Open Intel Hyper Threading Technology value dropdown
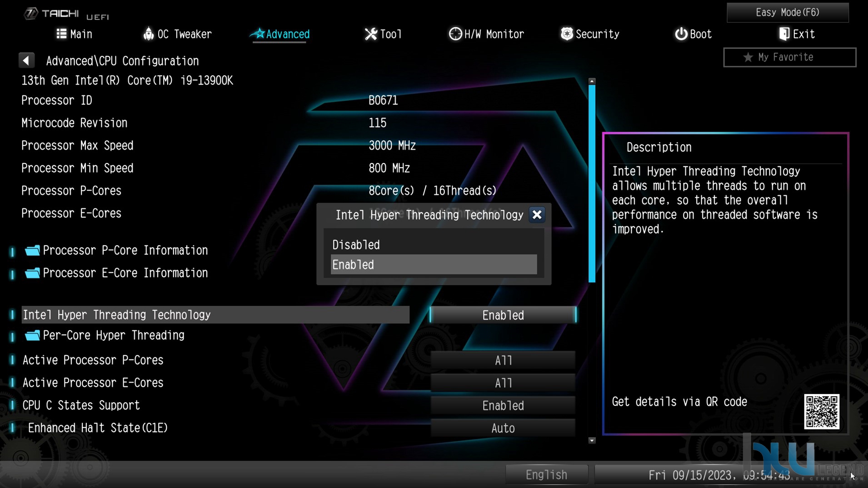Screen dimensions: 868x488 pos(503,315)
